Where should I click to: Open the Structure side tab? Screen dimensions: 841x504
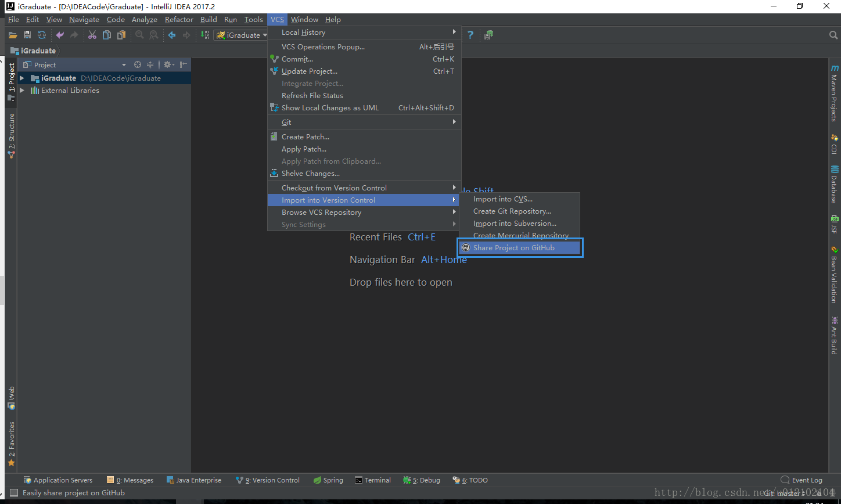point(11,135)
